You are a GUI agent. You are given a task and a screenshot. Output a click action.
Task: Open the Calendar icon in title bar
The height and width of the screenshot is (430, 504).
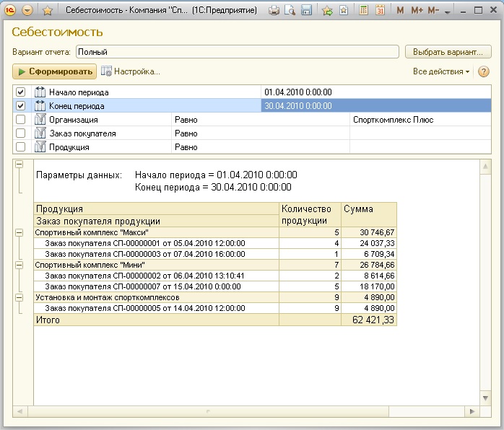tap(378, 11)
